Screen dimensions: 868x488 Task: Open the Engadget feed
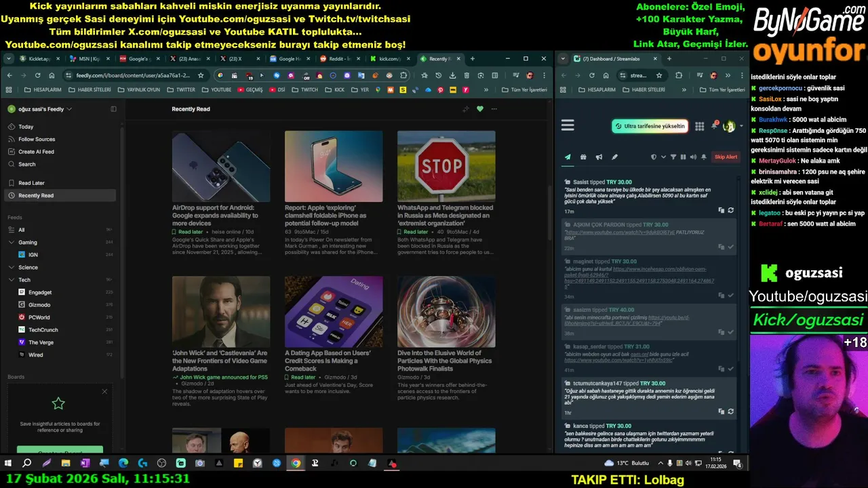(x=40, y=292)
